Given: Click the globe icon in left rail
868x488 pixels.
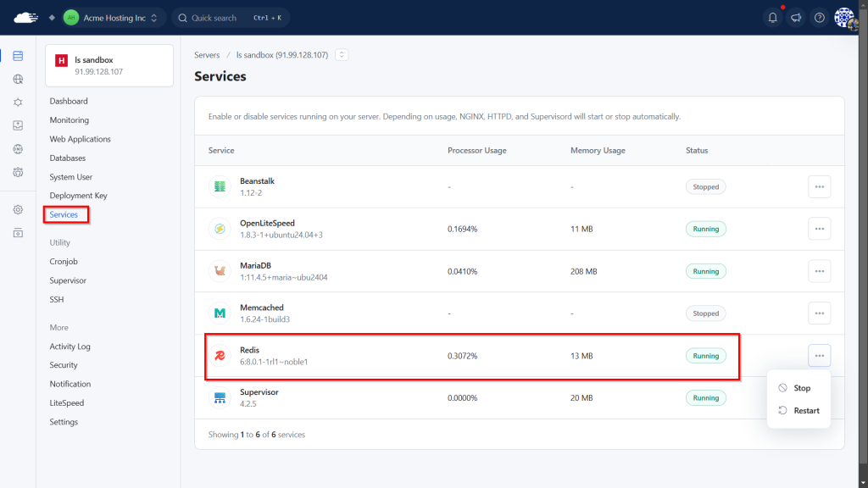Looking at the screenshot, I should (x=18, y=80).
